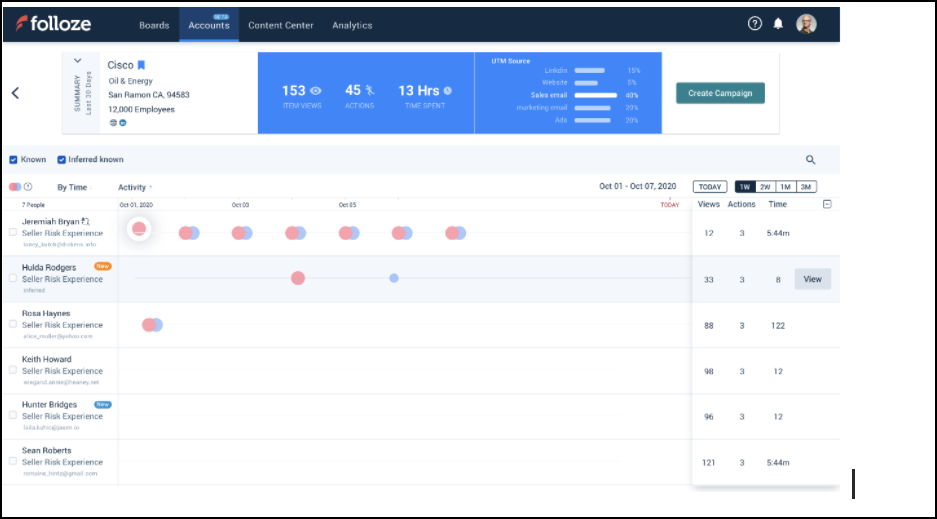The width and height of the screenshot is (937, 519).
Task: Click Sean Roberts' views value 121
Action: [708, 462]
